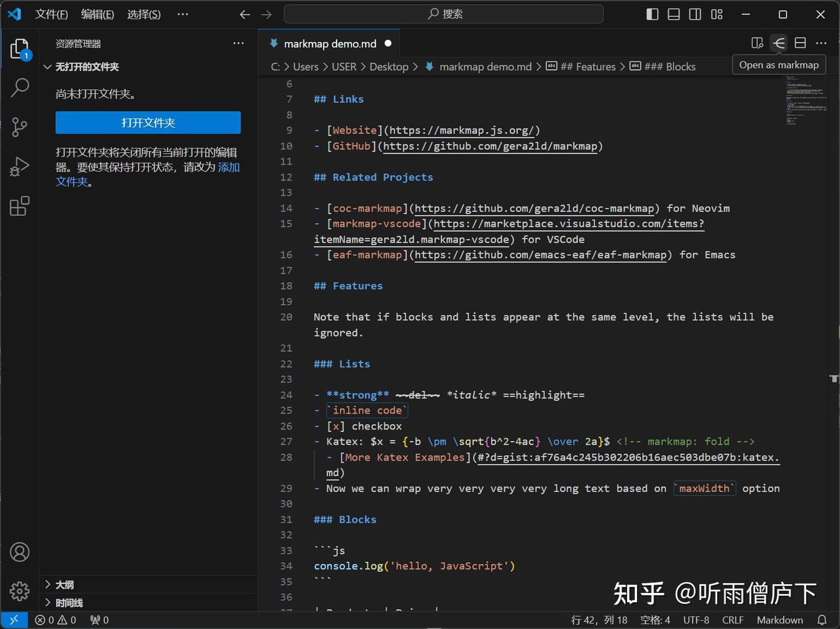Click the 打开文件夹 button
840x629 pixels.
coord(148,123)
